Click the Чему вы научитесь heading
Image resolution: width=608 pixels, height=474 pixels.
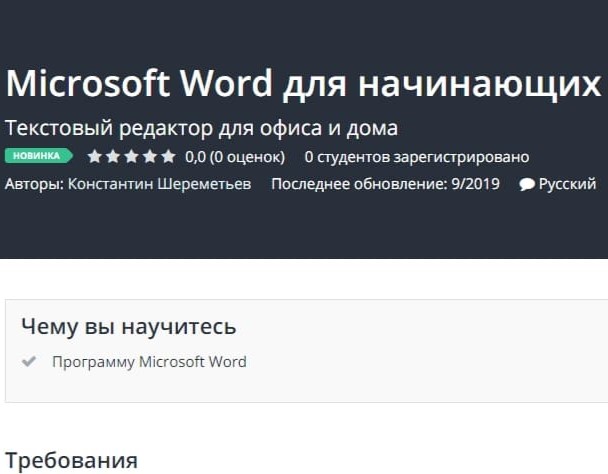click(x=129, y=327)
